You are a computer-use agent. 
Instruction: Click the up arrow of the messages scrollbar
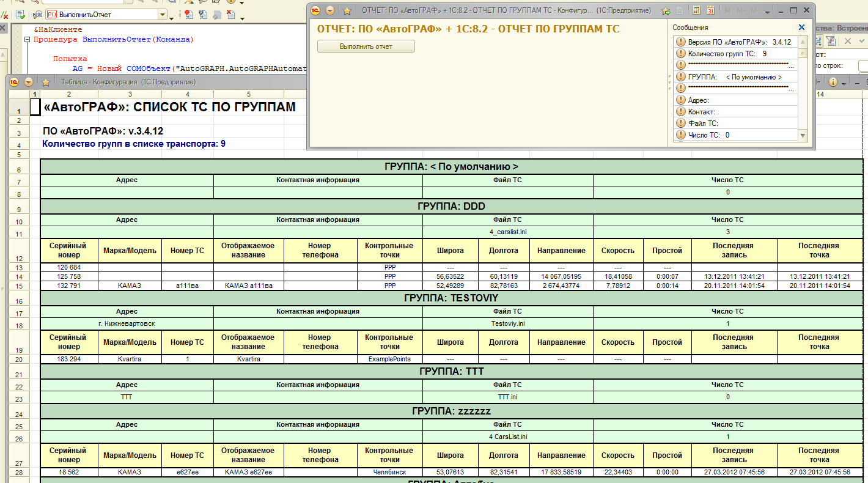point(803,41)
